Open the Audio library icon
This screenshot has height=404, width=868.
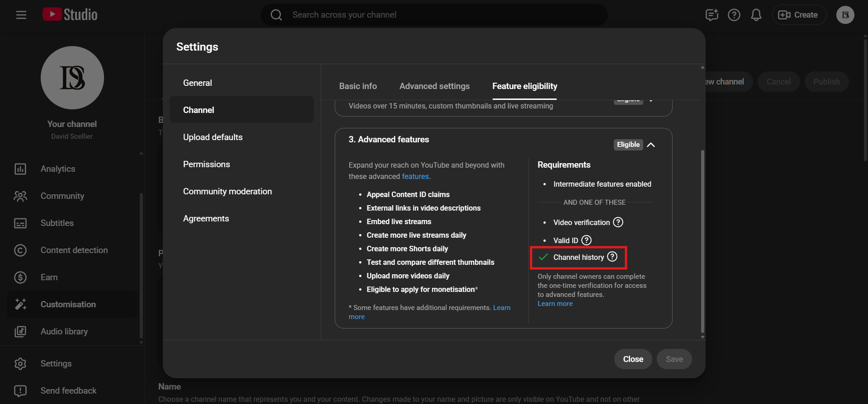[x=20, y=332]
